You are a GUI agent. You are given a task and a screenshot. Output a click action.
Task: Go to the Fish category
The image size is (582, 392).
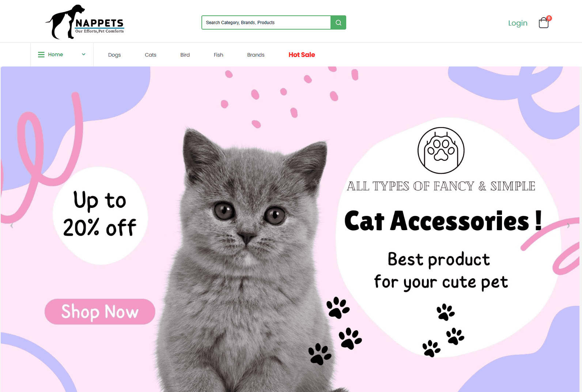point(219,55)
